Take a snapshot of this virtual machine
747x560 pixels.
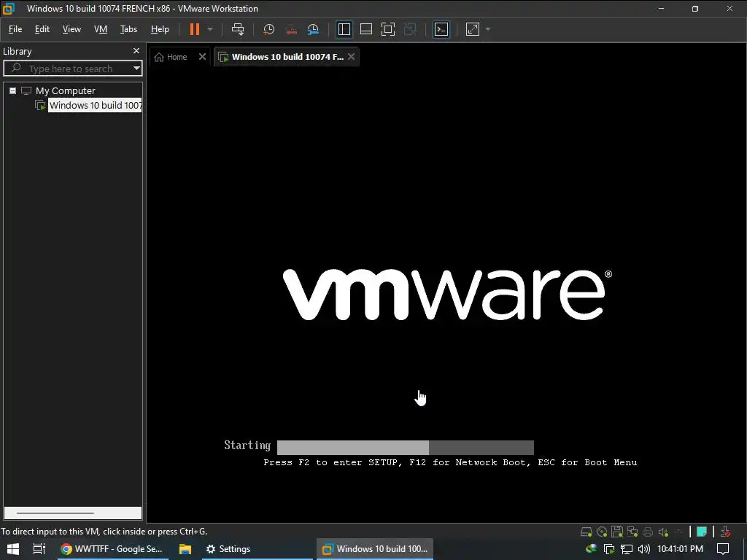(x=268, y=29)
